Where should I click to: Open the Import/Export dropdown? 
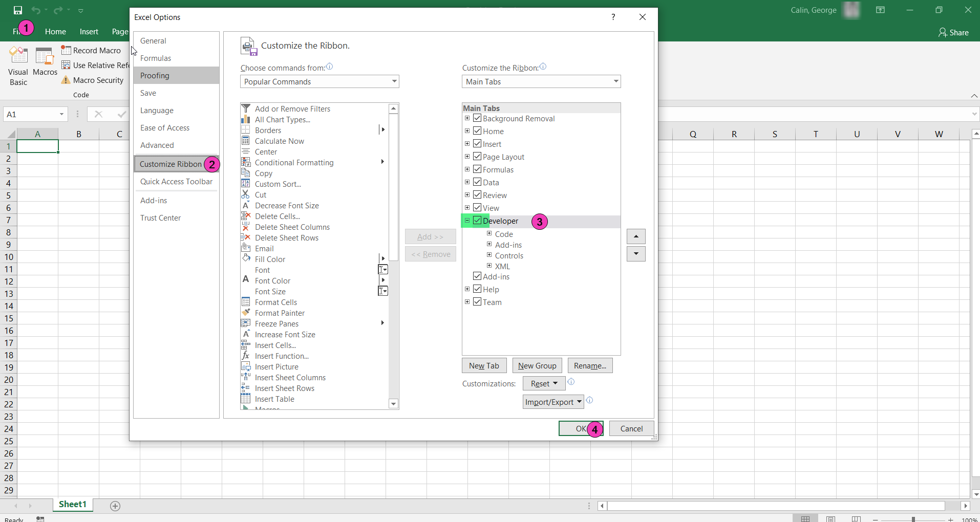tap(553, 402)
